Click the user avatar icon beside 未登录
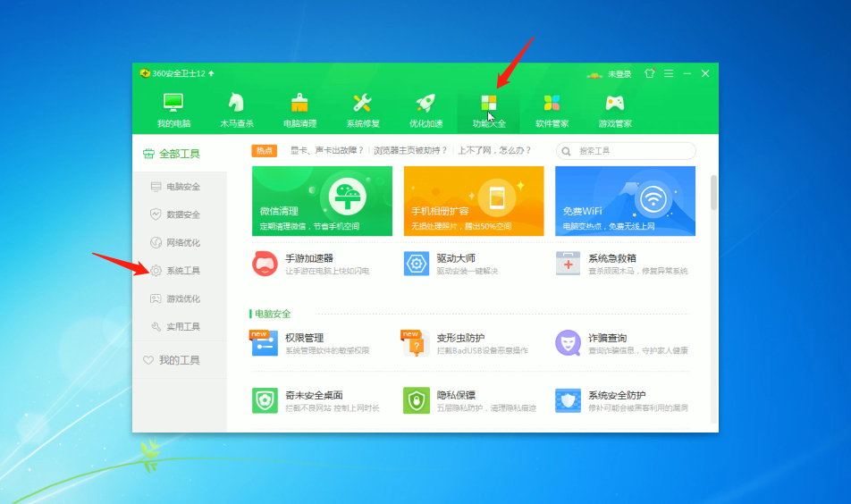 pyautogui.click(x=594, y=75)
